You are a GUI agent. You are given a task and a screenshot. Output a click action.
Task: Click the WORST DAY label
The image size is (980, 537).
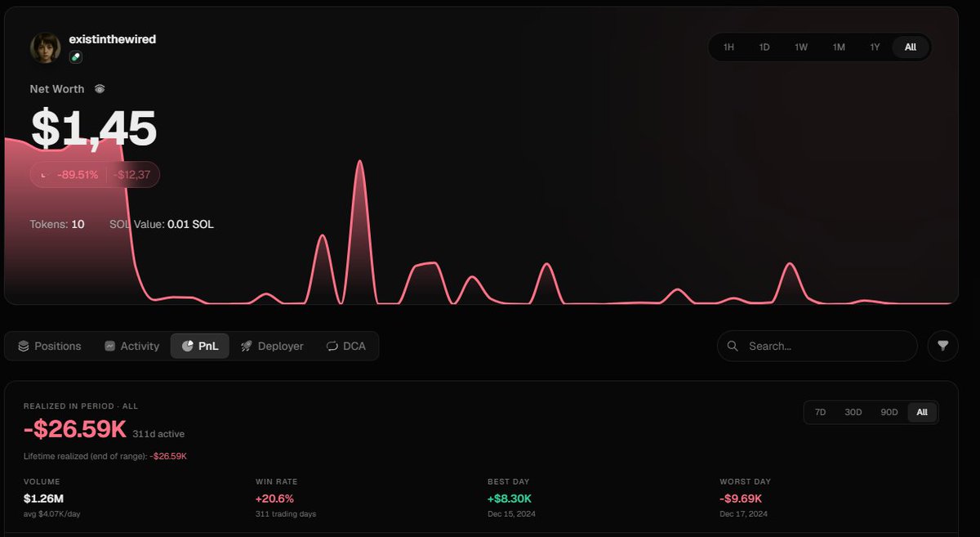coord(745,481)
